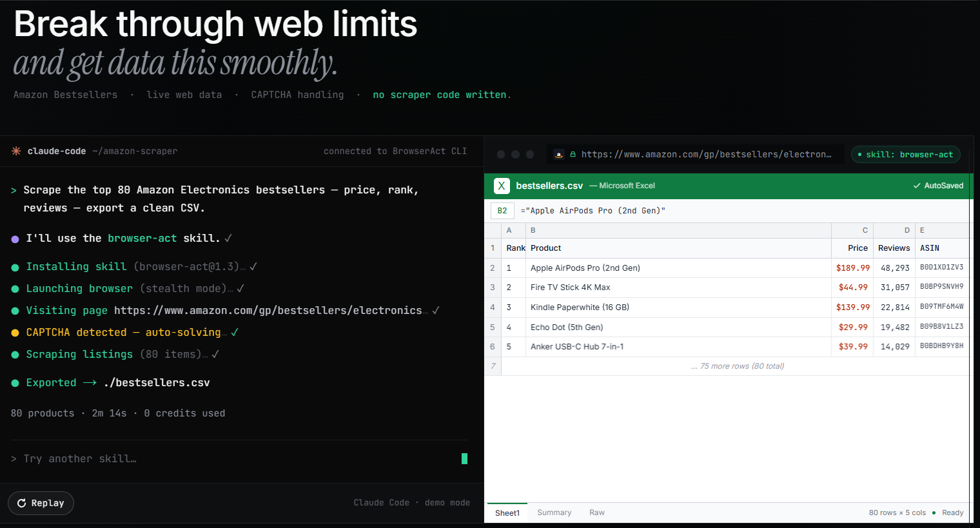The height and width of the screenshot is (528, 980).
Task: Click the ASIN header cell
Action: pyautogui.click(x=943, y=248)
